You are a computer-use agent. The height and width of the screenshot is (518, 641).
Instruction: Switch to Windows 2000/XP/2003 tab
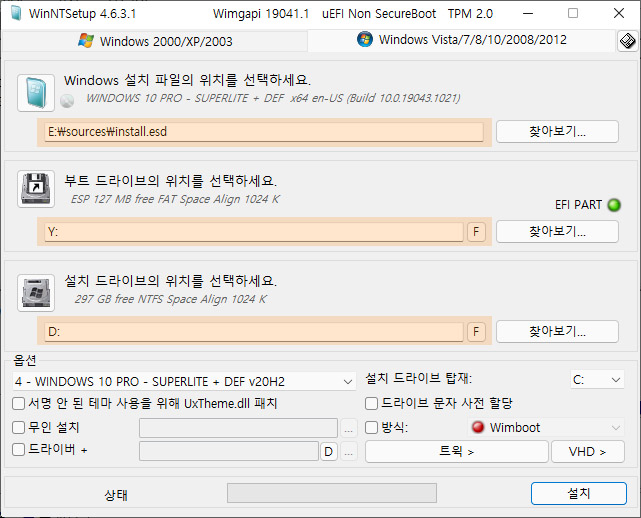click(x=155, y=41)
